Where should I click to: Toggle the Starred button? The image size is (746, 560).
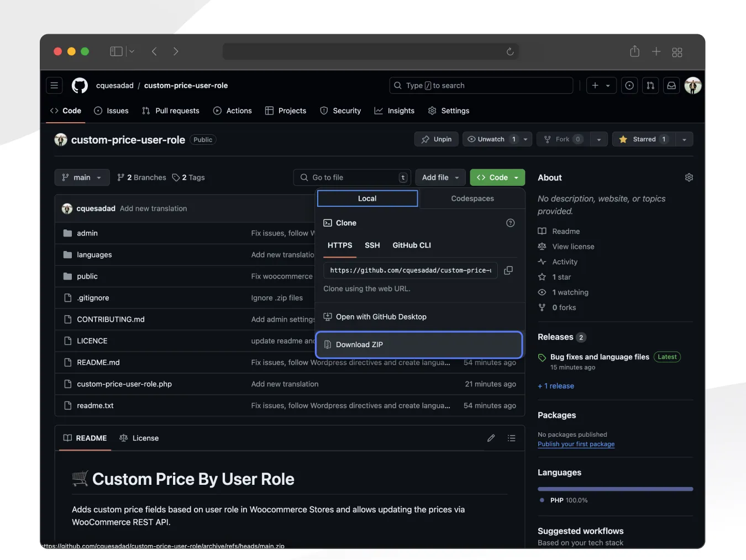(644, 139)
